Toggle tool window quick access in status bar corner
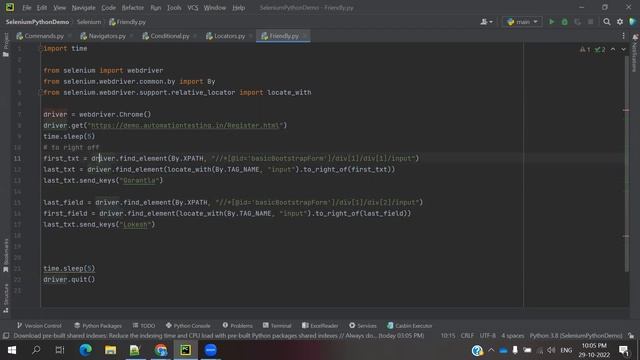 click(6, 336)
